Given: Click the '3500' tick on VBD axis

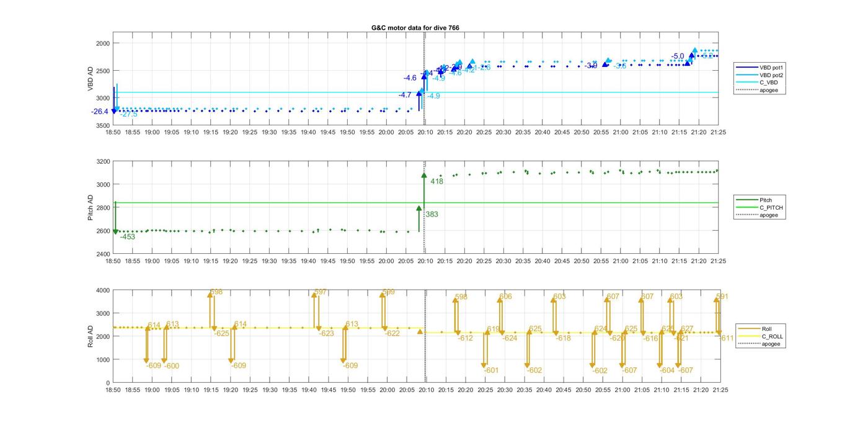Looking at the screenshot, I should (x=103, y=126).
